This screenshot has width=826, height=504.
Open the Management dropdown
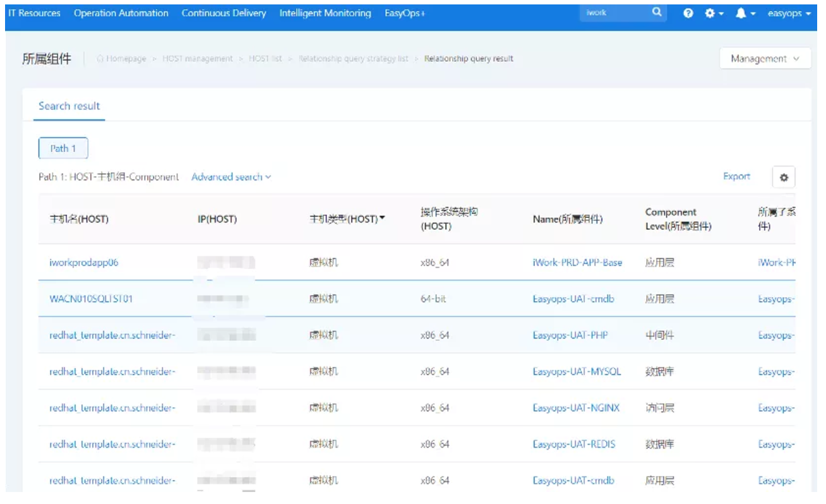(x=765, y=59)
